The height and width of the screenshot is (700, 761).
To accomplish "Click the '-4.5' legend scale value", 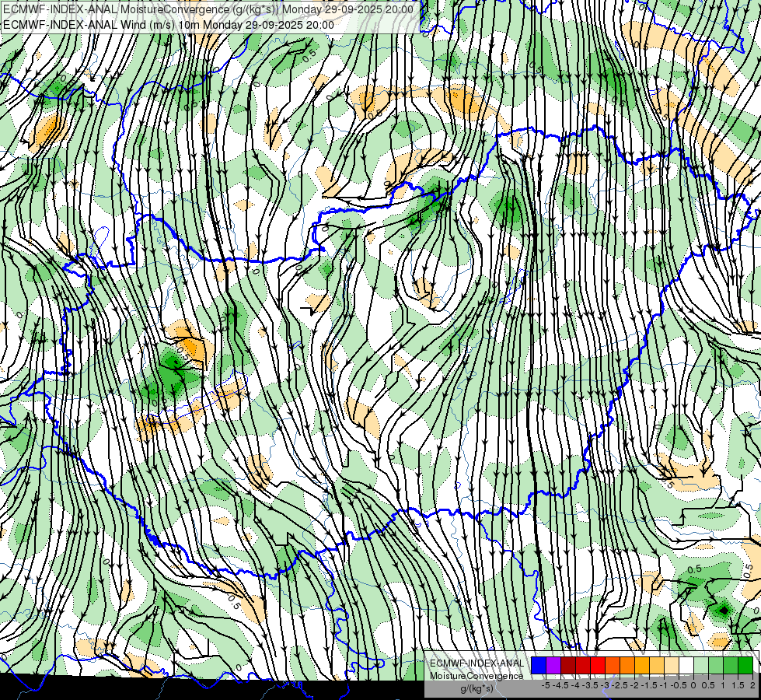I will point(560,685).
